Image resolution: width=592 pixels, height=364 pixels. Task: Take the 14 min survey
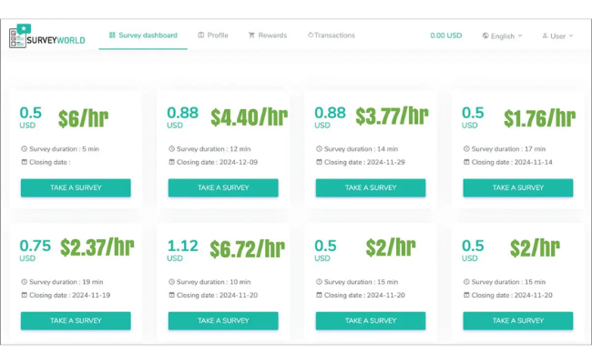click(371, 187)
